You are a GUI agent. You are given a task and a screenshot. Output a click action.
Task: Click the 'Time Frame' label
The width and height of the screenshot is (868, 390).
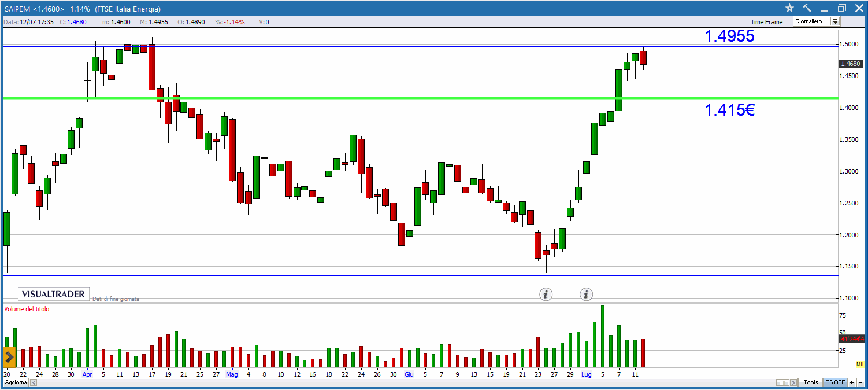767,22
